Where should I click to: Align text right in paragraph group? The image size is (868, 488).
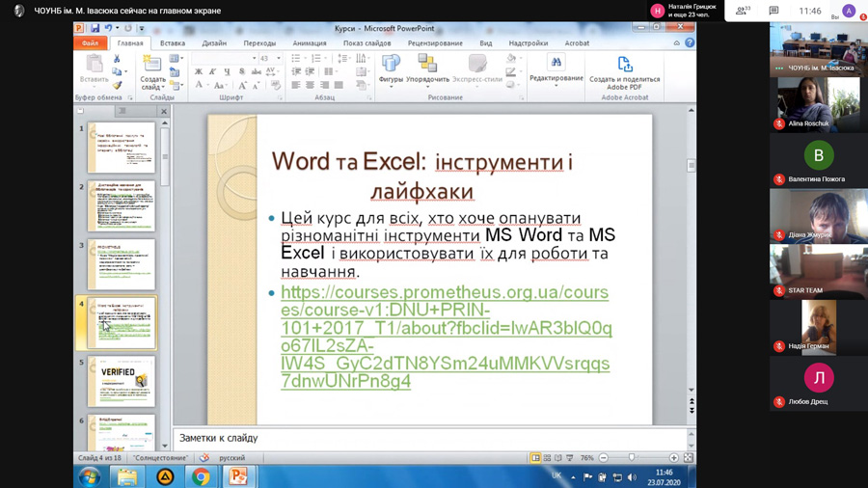(324, 85)
